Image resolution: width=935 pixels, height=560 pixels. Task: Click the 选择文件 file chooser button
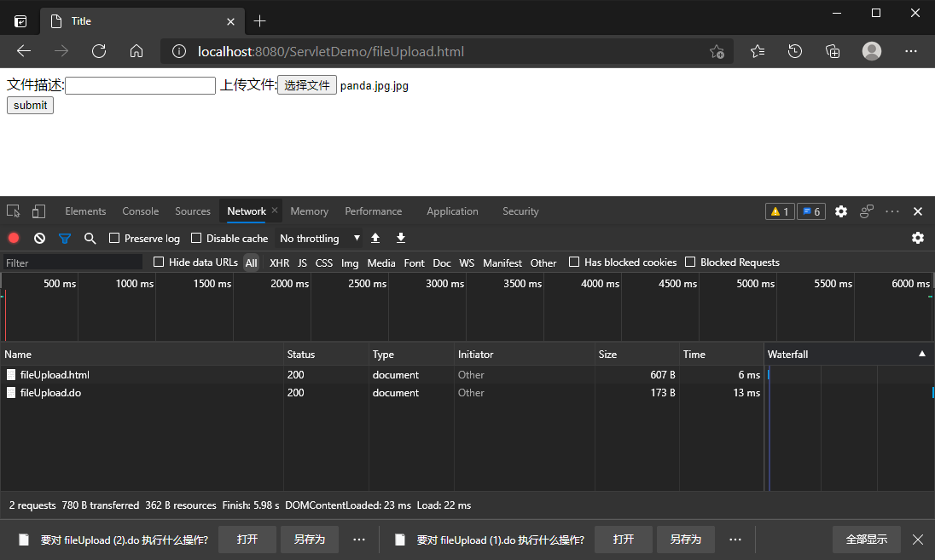tap(306, 85)
